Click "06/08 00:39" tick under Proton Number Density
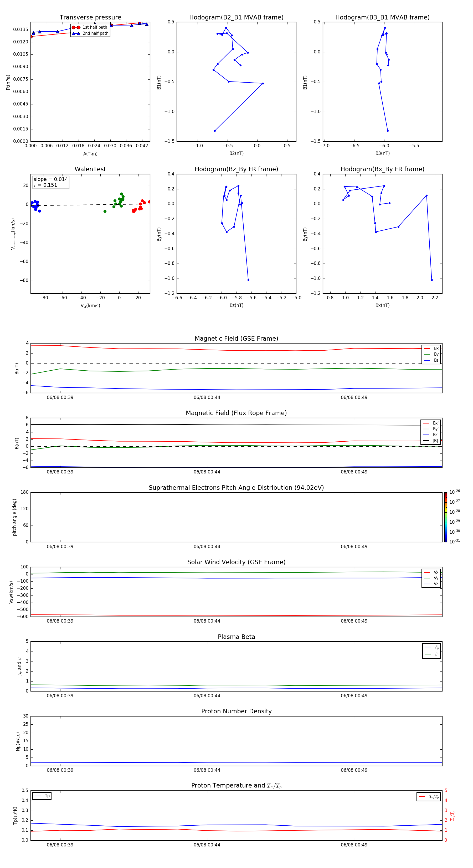Screen dimensions: 473x868 tap(60, 770)
